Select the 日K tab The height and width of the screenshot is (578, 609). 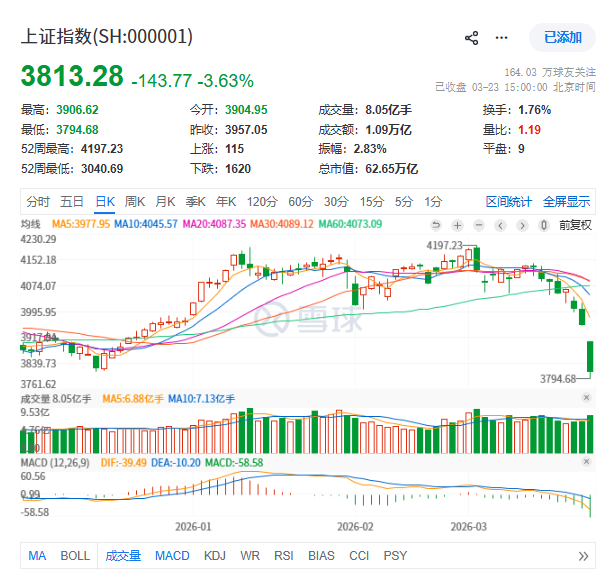click(105, 202)
